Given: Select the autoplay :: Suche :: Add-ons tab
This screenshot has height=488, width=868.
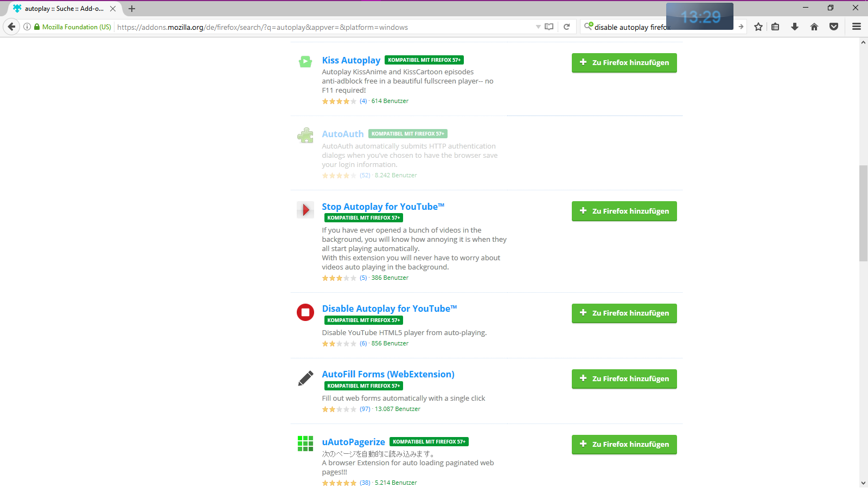Looking at the screenshot, I should coord(64,9).
